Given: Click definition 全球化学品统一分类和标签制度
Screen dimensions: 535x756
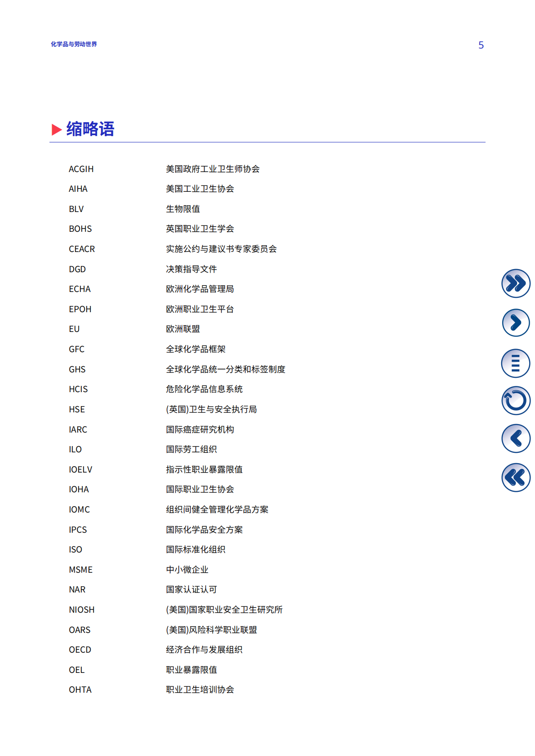Looking at the screenshot, I should pos(226,369).
